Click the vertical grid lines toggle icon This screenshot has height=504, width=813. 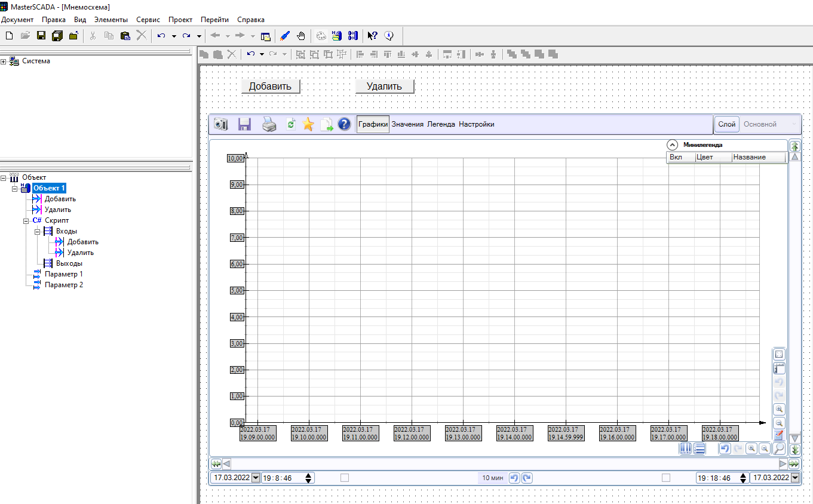(x=686, y=448)
